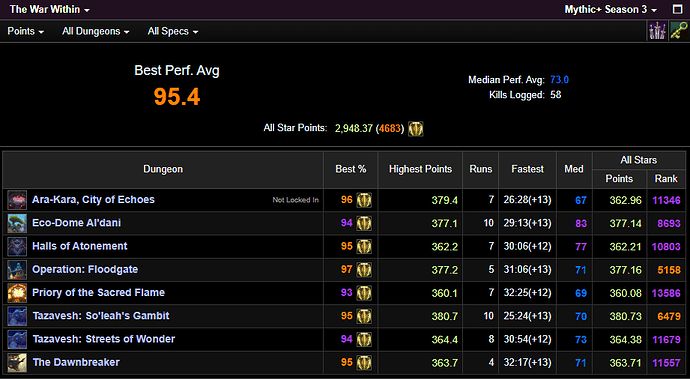Click the 95.4 Best Perf. Avg value
This screenshot has height=379, width=690.
coord(177,97)
